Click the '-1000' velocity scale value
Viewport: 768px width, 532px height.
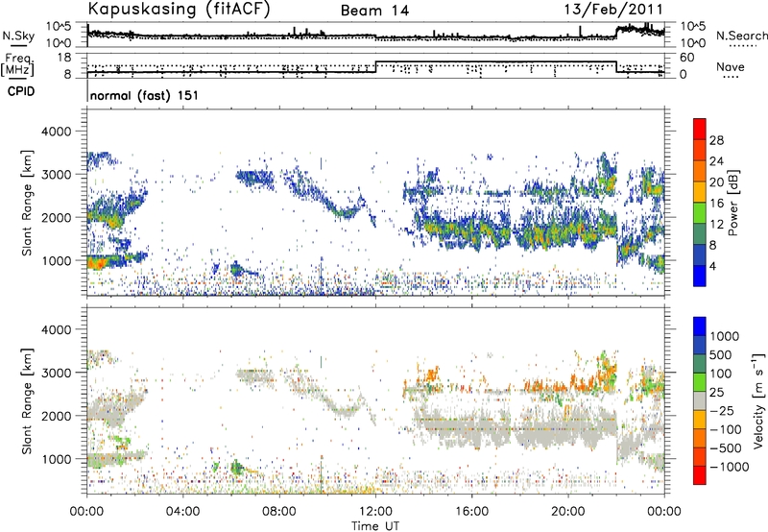tap(729, 467)
